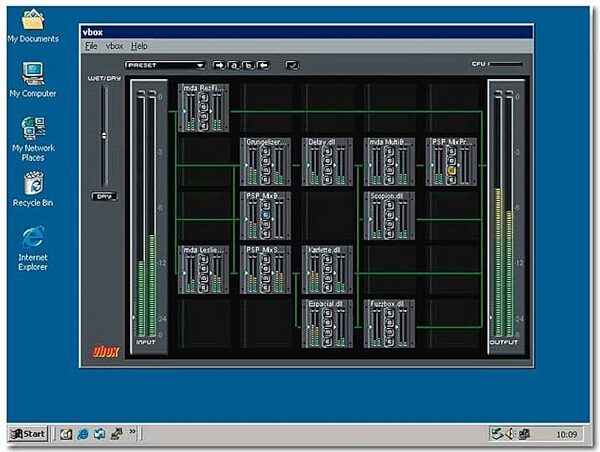Click top button in mda MultiB module
The height and width of the screenshot is (452, 600).
390,152
